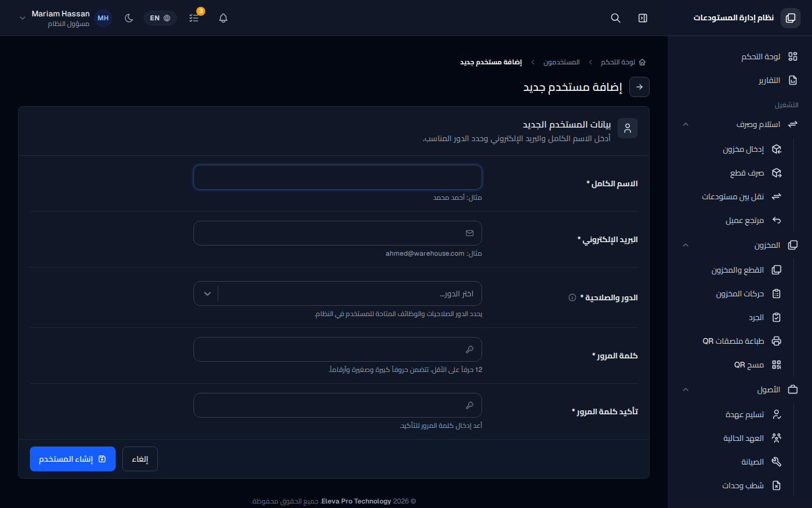This screenshot has height=508, width=812.
Task: Click key icon in تأكيد كلمة المرور field
Action: point(470,405)
